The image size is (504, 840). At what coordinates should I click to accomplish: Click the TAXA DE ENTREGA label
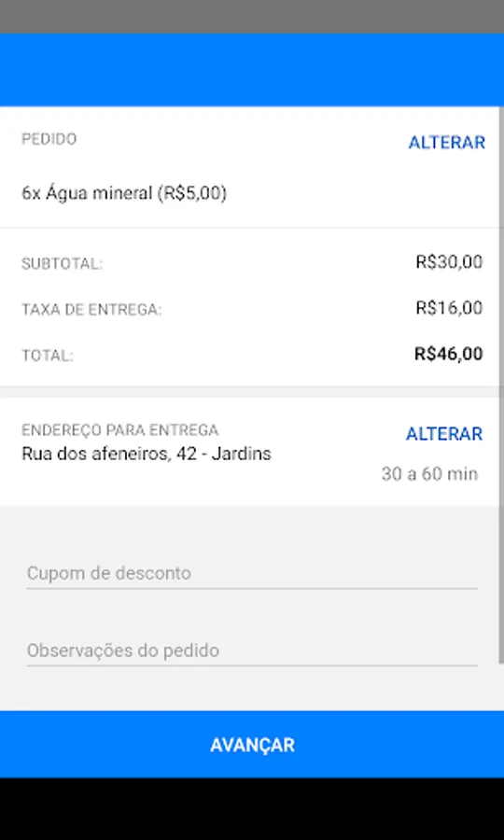point(91,310)
